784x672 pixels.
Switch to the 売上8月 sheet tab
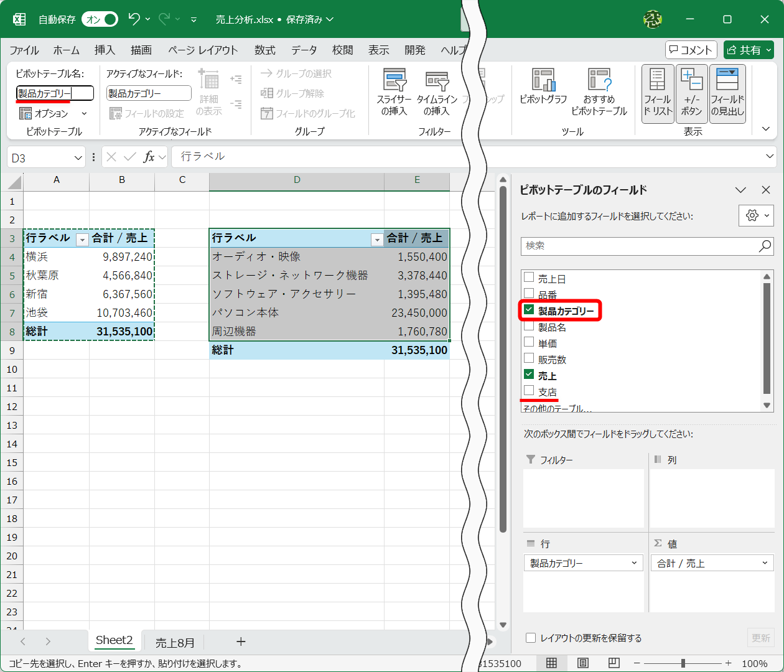click(175, 643)
